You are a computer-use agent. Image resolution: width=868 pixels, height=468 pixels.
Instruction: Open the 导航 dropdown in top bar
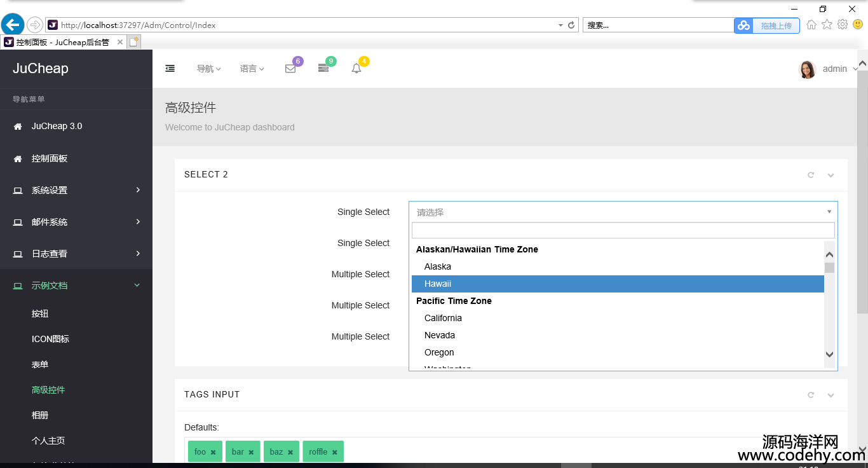208,69
